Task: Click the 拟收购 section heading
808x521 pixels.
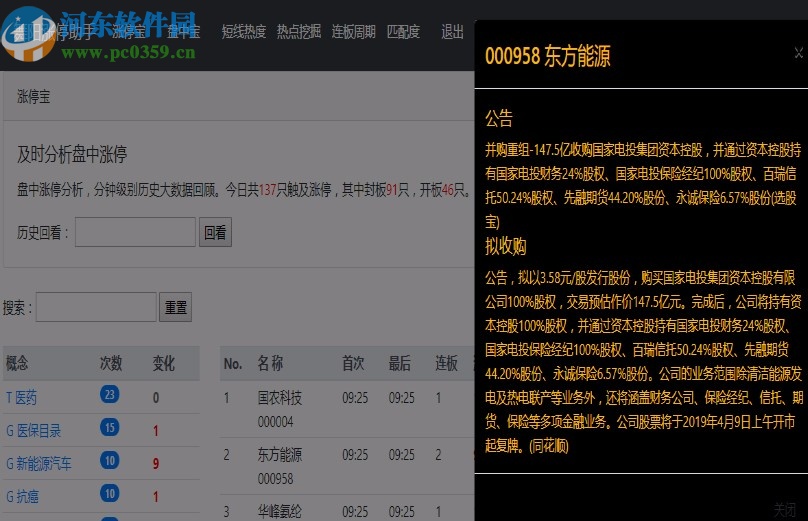Action: pos(506,246)
